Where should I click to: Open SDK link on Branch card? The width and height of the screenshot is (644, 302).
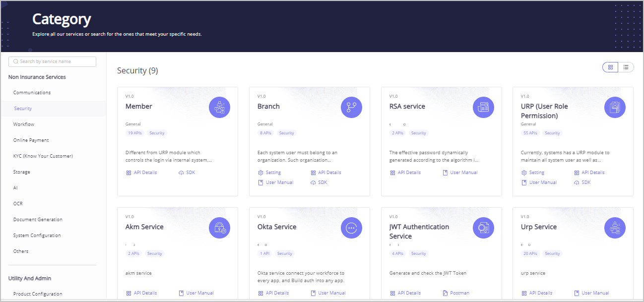coord(319,182)
